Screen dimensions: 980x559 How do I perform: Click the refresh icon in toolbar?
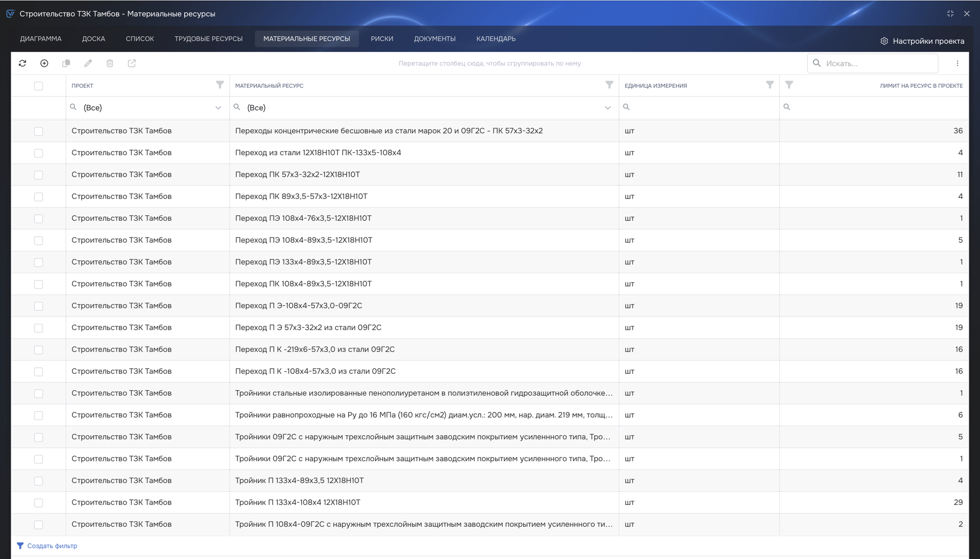point(22,63)
